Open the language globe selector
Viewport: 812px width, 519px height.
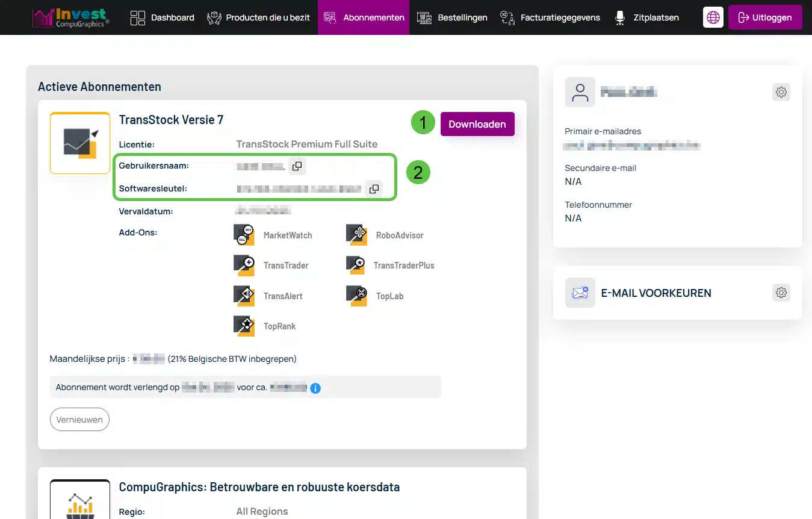(713, 17)
